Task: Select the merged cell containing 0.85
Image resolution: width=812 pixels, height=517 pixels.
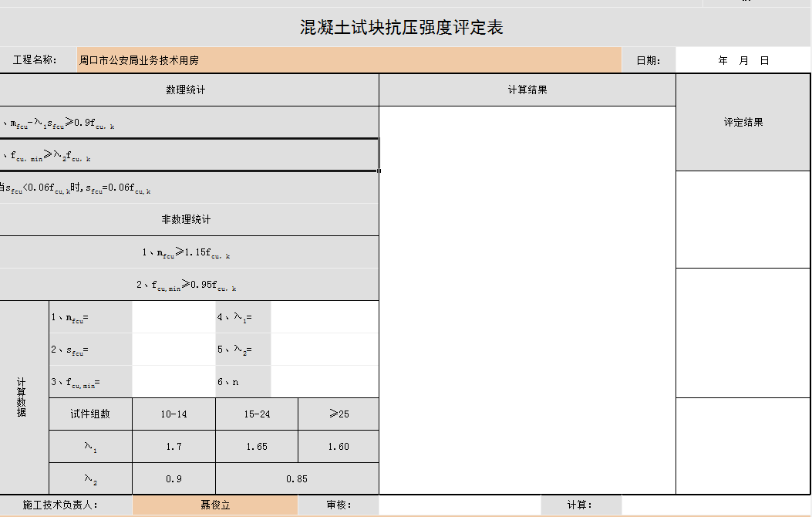Action: point(297,479)
